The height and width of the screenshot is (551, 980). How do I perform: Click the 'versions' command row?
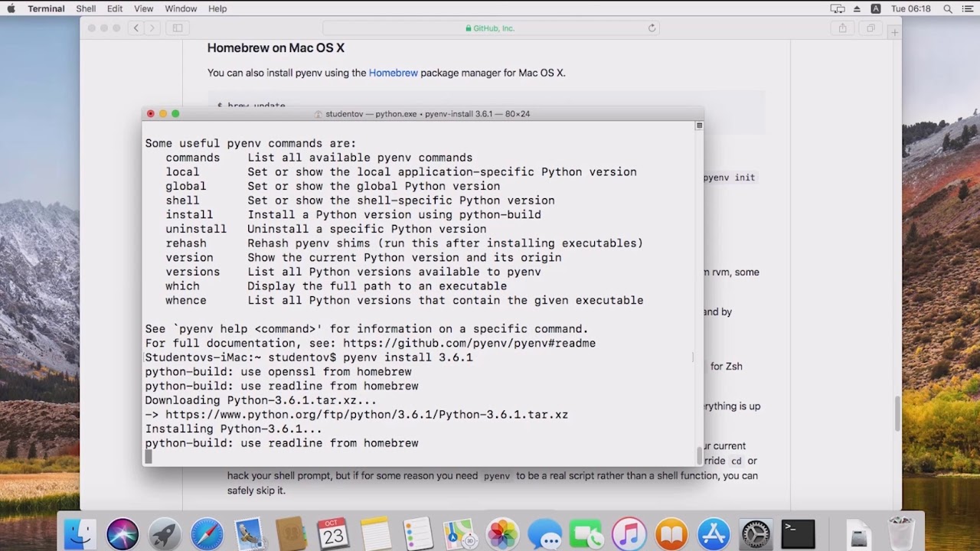coord(353,272)
